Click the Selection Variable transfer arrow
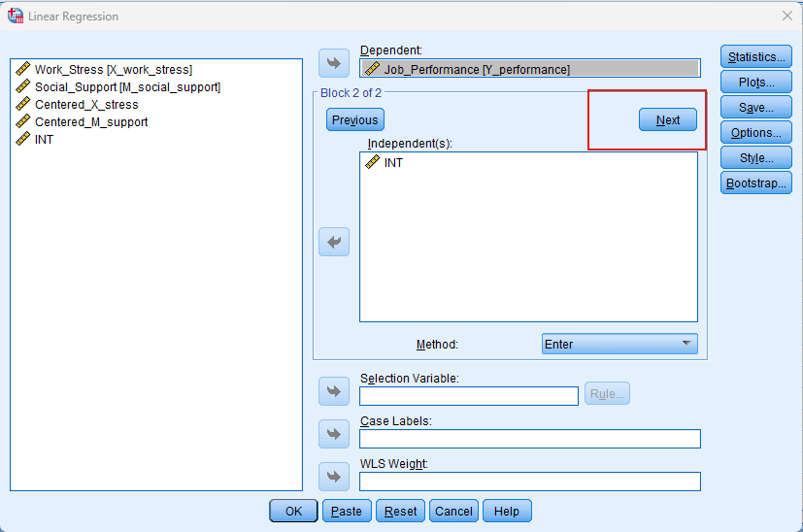Viewport: 803px width, 532px height. 334,391
